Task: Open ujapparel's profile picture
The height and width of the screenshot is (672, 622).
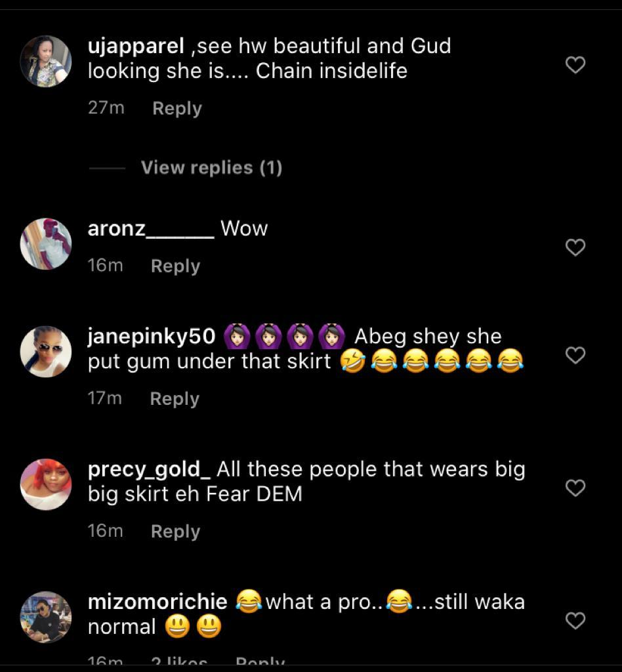Action: click(x=45, y=62)
